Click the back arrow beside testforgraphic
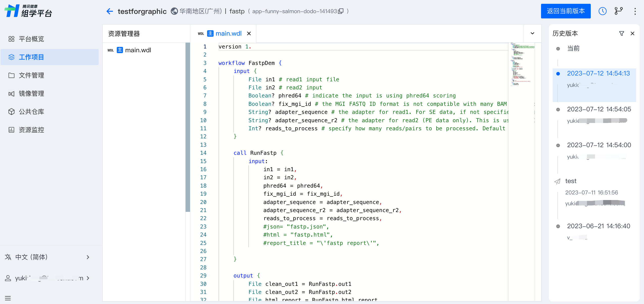 [110, 11]
